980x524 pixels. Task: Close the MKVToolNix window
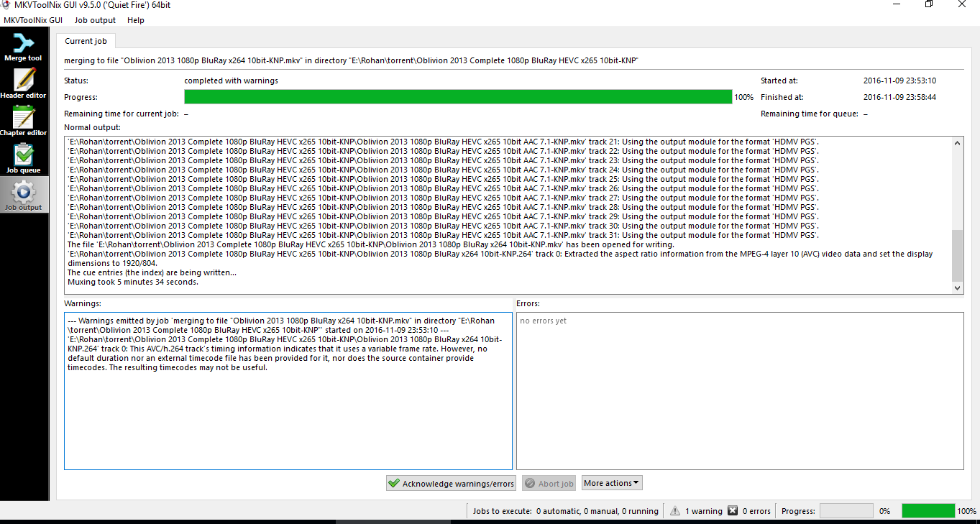point(962,4)
